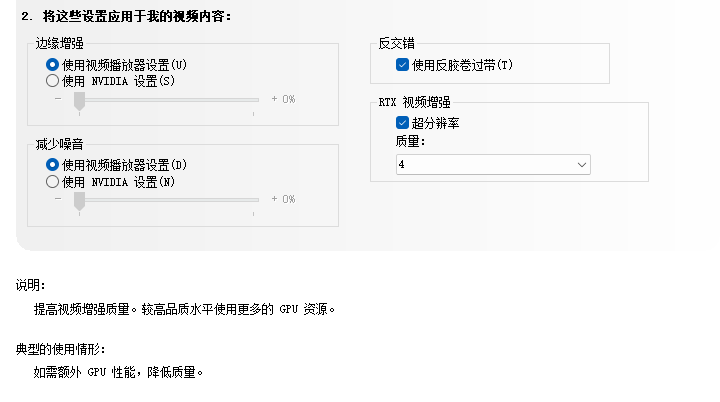Screen dimensions: 720x402
Task: Click the 反交错 group label
Action: tap(397, 44)
